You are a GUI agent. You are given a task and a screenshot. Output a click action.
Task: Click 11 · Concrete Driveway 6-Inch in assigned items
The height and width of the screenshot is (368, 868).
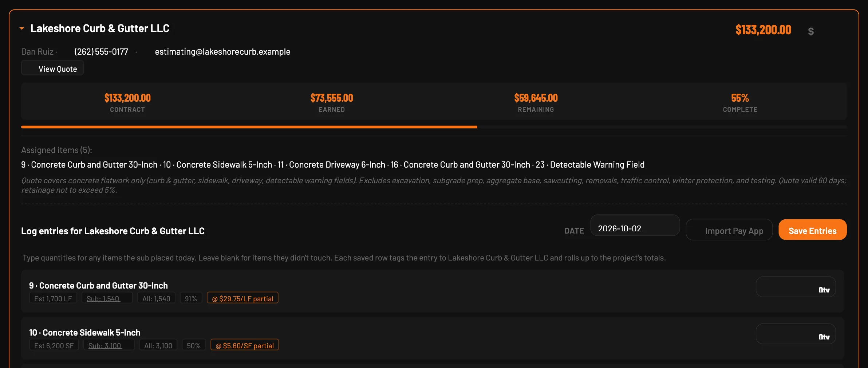tap(331, 165)
